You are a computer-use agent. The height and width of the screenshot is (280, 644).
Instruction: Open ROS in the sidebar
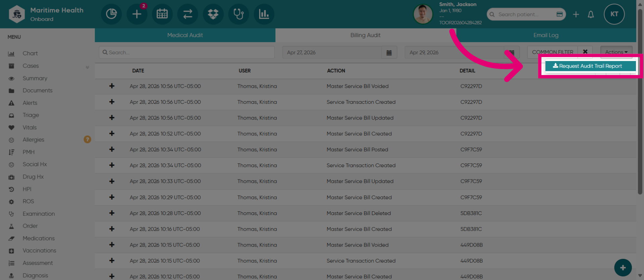click(28, 201)
